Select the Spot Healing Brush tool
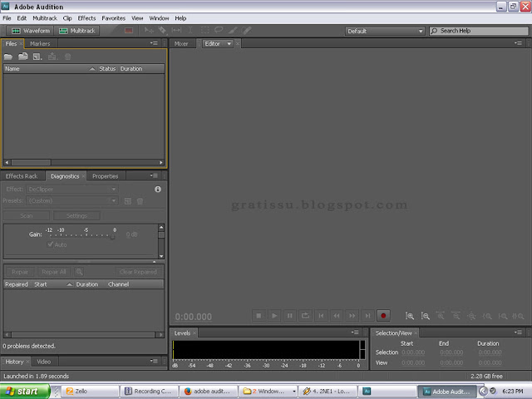532x399 pixels. pyautogui.click(x=247, y=31)
